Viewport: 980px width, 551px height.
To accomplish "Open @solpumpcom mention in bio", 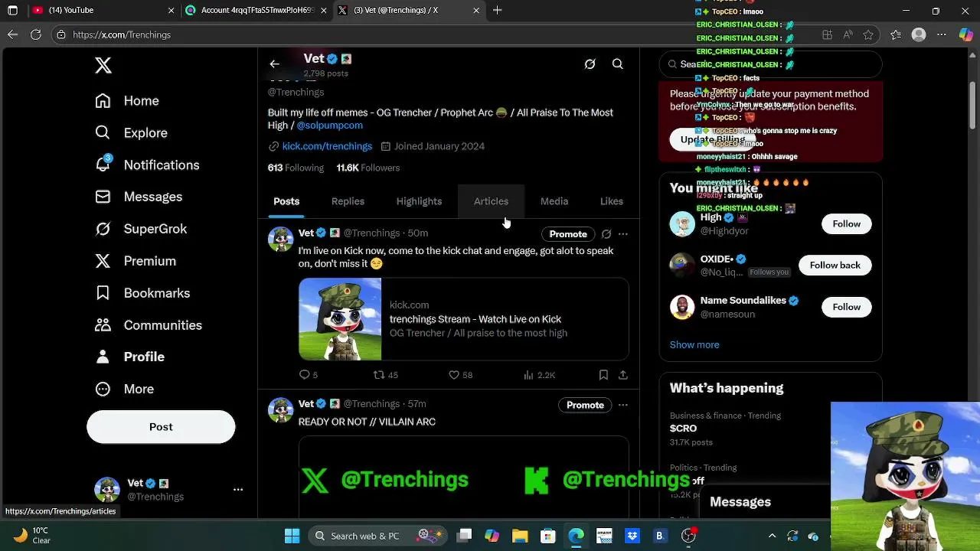I will 330,126.
